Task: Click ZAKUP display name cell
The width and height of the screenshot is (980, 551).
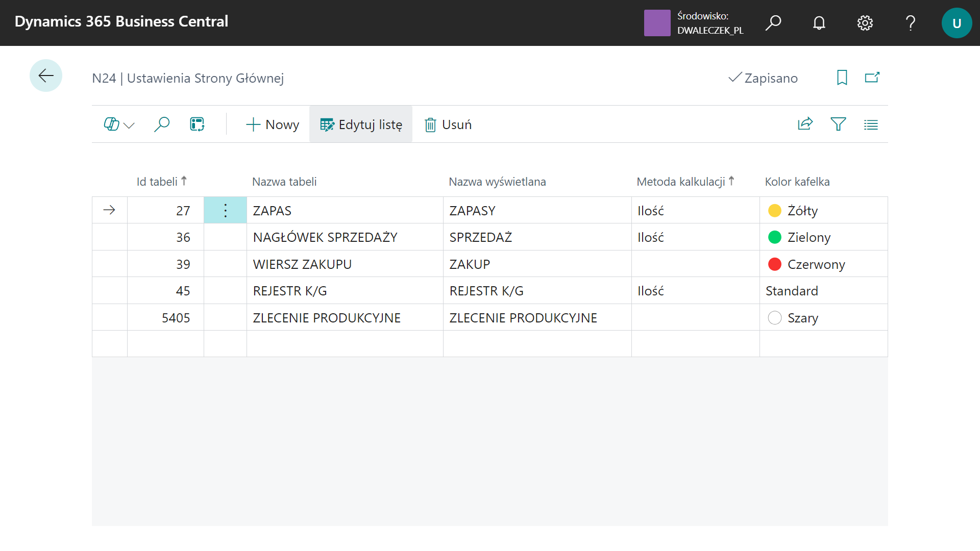Action: pos(537,264)
